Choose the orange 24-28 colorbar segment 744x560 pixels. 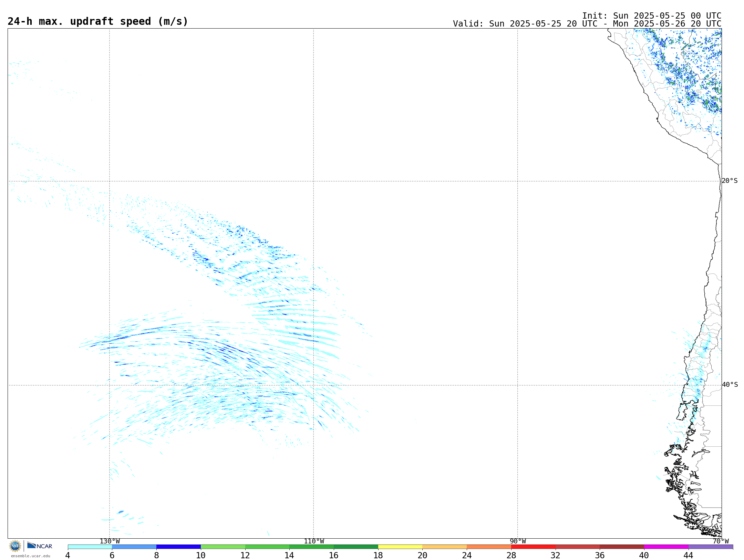(x=489, y=547)
